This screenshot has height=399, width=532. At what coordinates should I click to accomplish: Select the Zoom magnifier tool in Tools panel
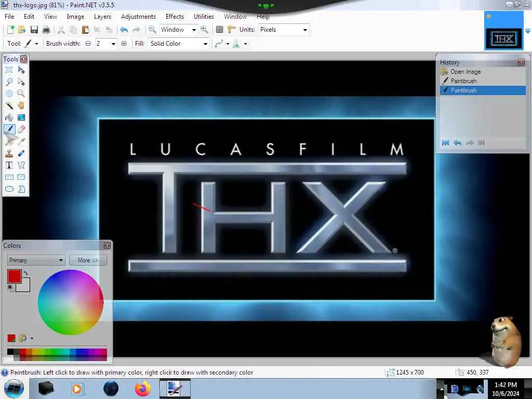[x=21, y=94]
